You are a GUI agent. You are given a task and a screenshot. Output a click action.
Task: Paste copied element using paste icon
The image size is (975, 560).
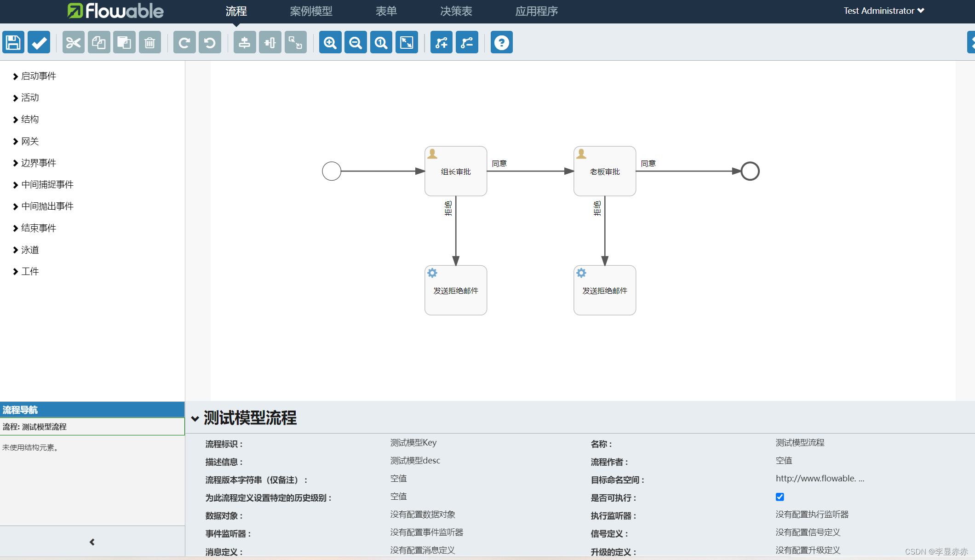click(x=124, y=42)
